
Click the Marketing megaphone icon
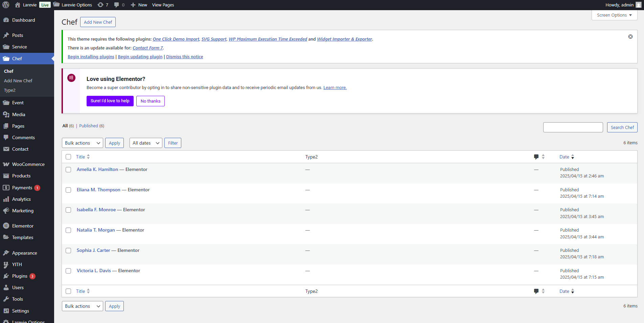pos(6,211)
